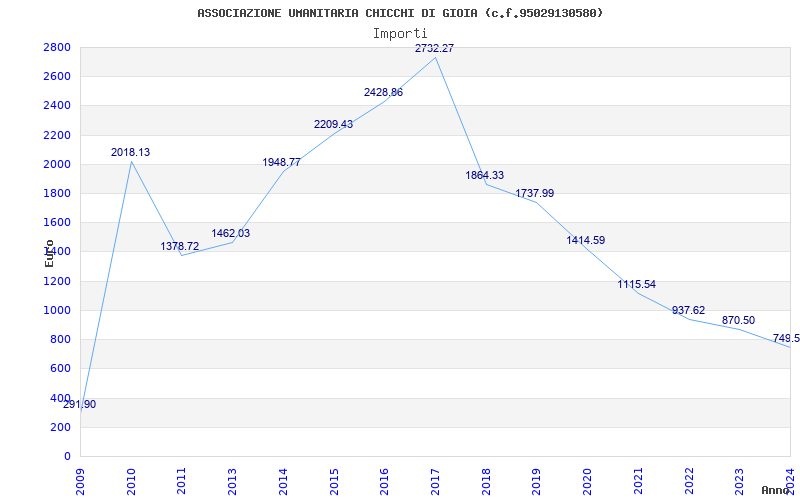Select the 2732.27 peak data label
The height and width of the screenshot is (500, 800).
point(434,48)
